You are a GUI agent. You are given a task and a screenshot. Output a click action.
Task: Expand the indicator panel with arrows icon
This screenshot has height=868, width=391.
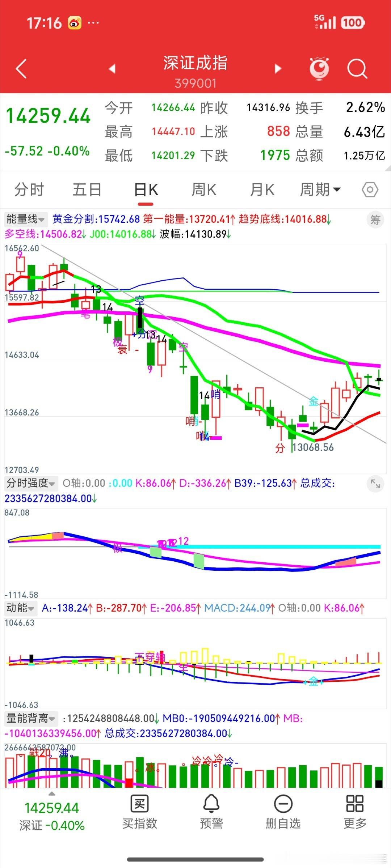pyautogui.click(x=375, y=484)
